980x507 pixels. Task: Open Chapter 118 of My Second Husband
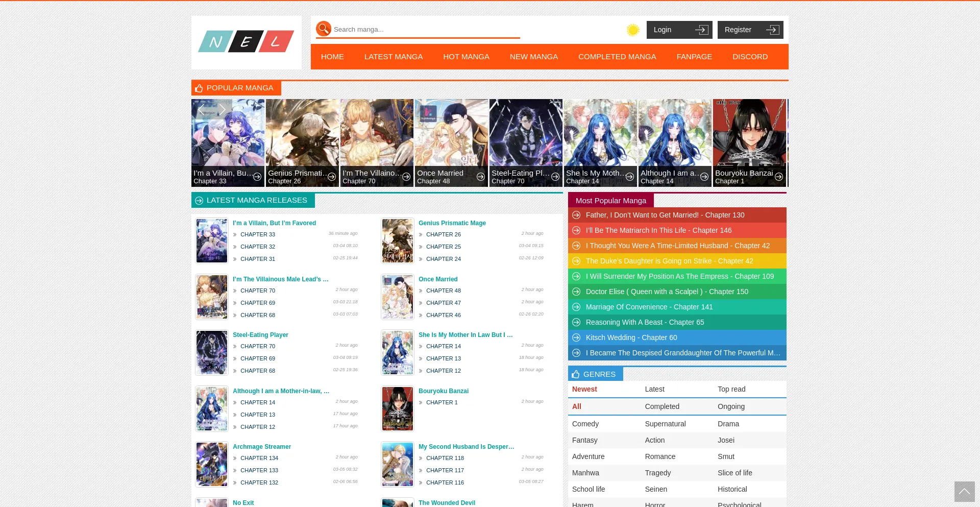(445, 458)
